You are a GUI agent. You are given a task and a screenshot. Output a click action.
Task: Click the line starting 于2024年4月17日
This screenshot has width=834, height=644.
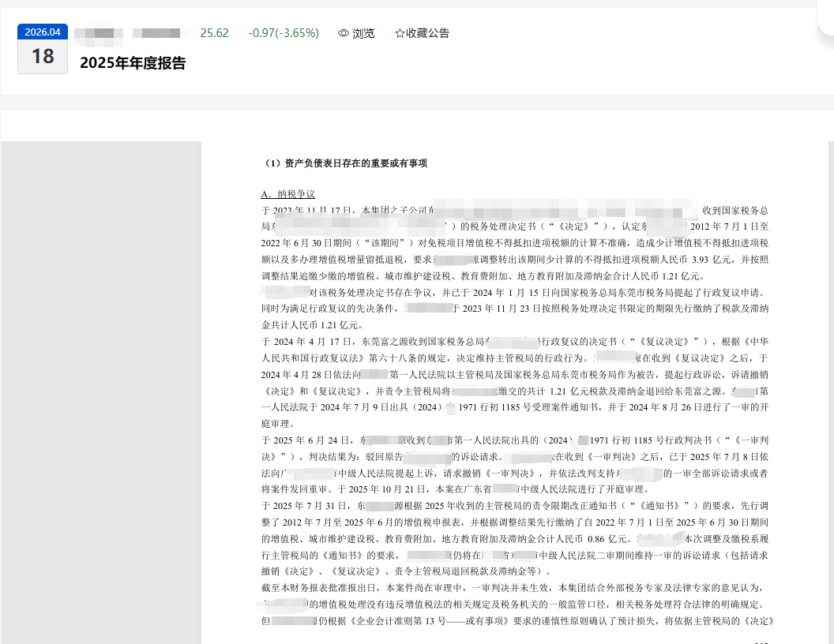[x=514, y=341]
